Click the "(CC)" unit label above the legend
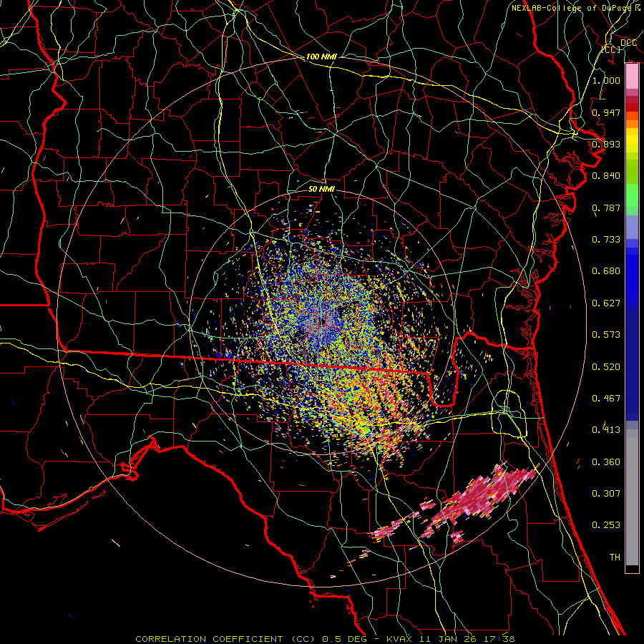This screenshot has width=644, height=644. coord(611,49)
